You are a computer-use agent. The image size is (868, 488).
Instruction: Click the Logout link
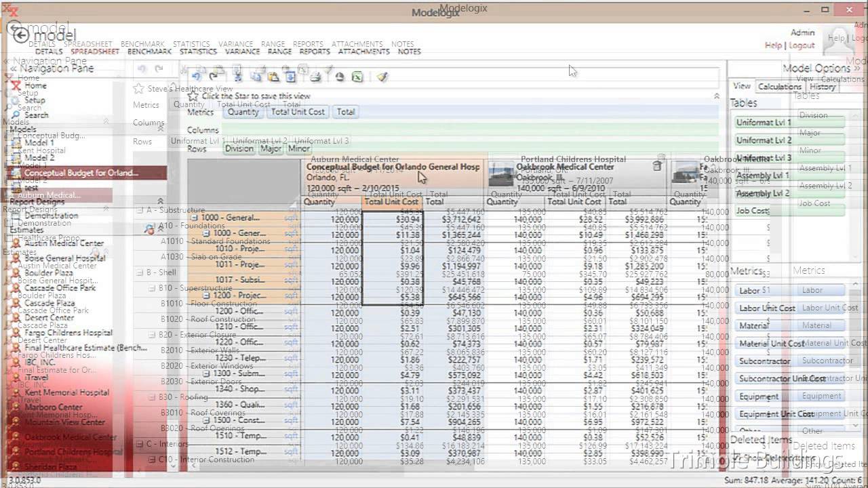(802, 45)
